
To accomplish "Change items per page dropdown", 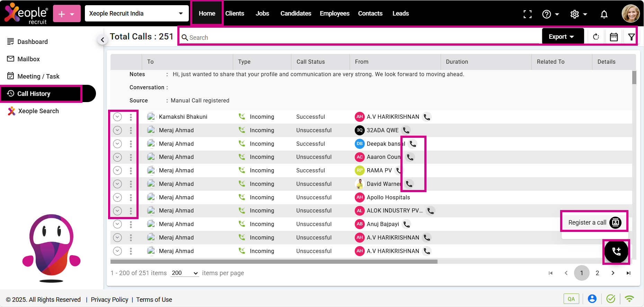I will [185, 273].
